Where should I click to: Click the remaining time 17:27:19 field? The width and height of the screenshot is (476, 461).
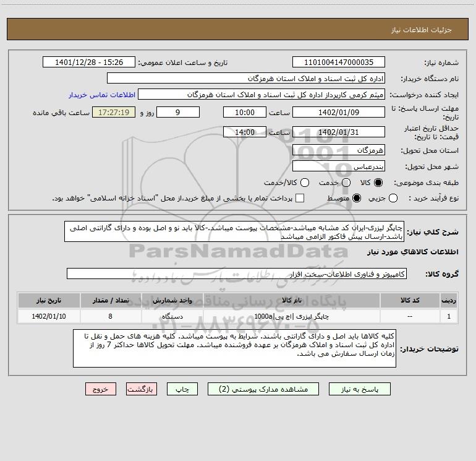pos(114,113)
